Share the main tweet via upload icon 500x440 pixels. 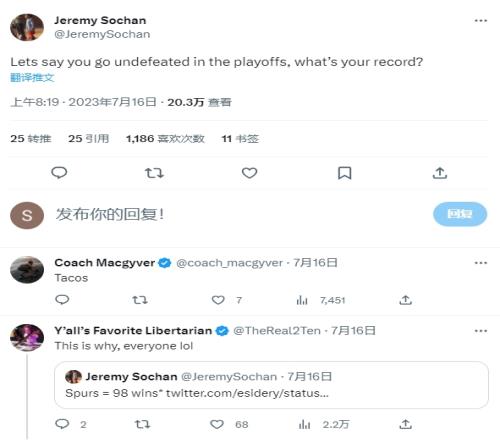(440, 173)
